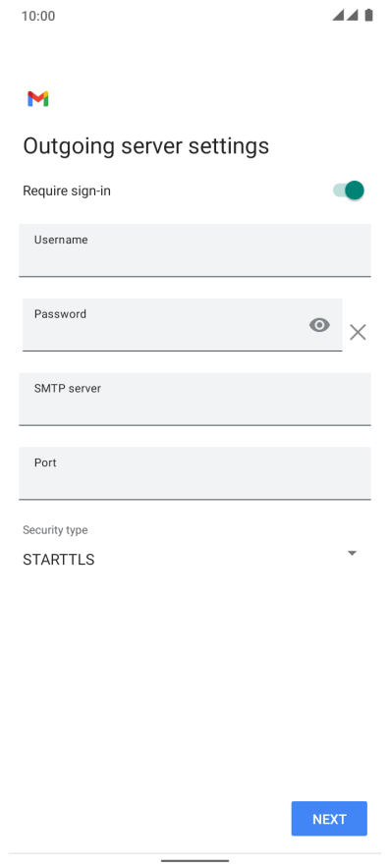Show password with the eye icon
Viewport: 390px width, 868px height.
(x=319, y=325)
